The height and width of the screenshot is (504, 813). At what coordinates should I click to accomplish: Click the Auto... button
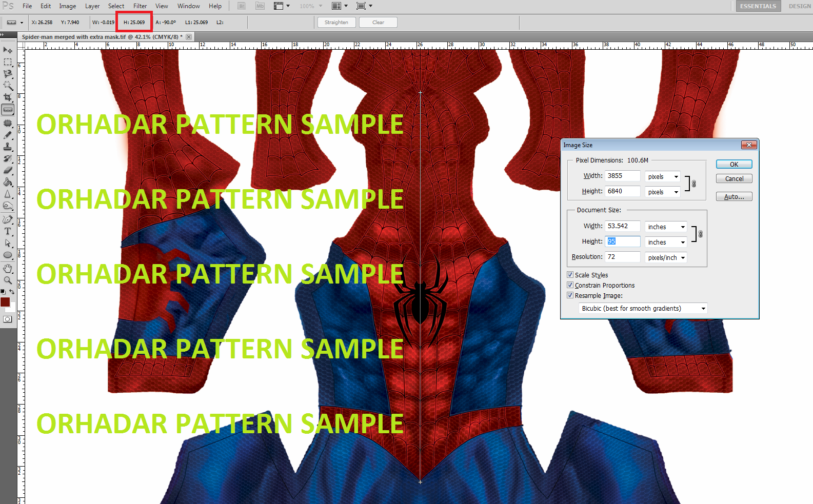pyautogui.click(x=734, y=196)
